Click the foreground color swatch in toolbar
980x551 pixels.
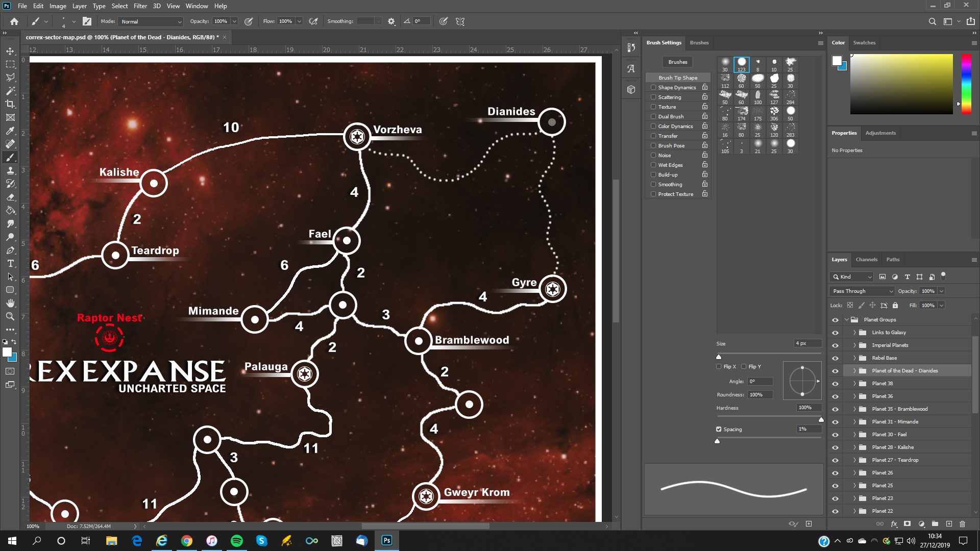(7, 352)
